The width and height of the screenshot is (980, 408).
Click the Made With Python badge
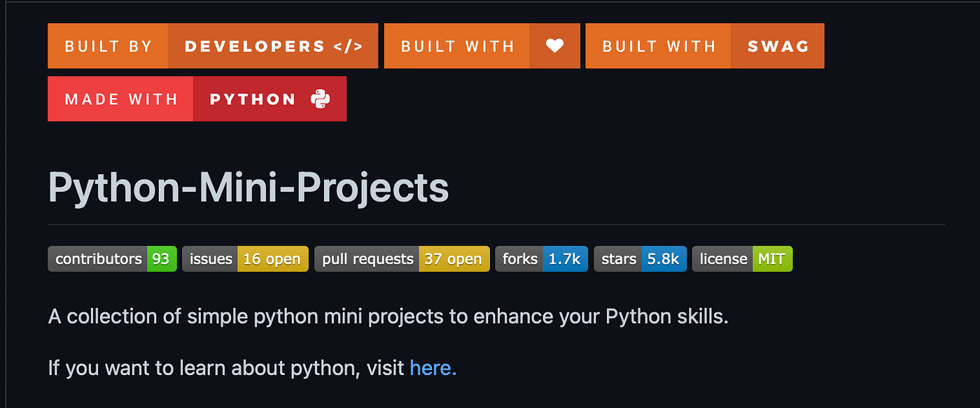click(x=197, y=99)
